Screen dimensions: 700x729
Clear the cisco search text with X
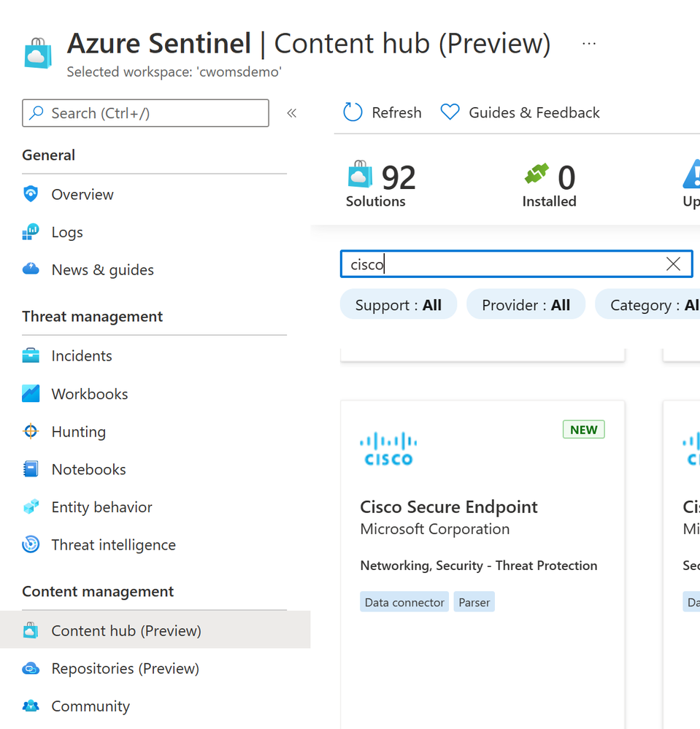click(673, 264)
